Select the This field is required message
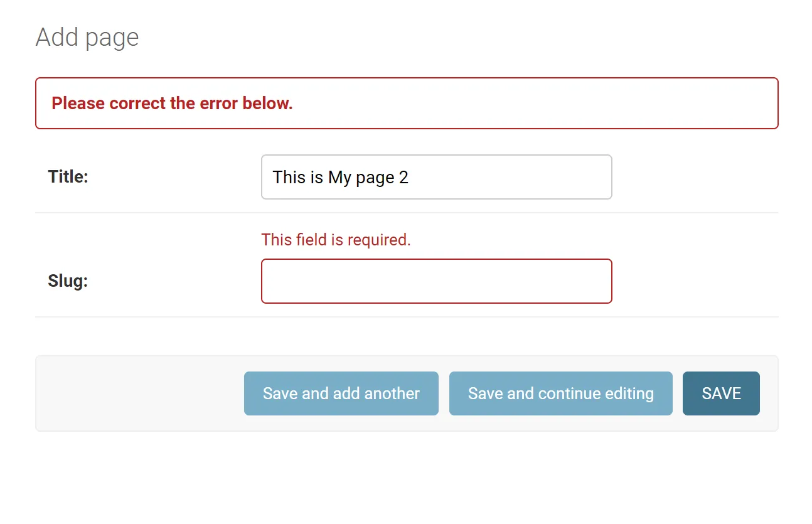This screenshot has height=524, width=812. (336, 240)
